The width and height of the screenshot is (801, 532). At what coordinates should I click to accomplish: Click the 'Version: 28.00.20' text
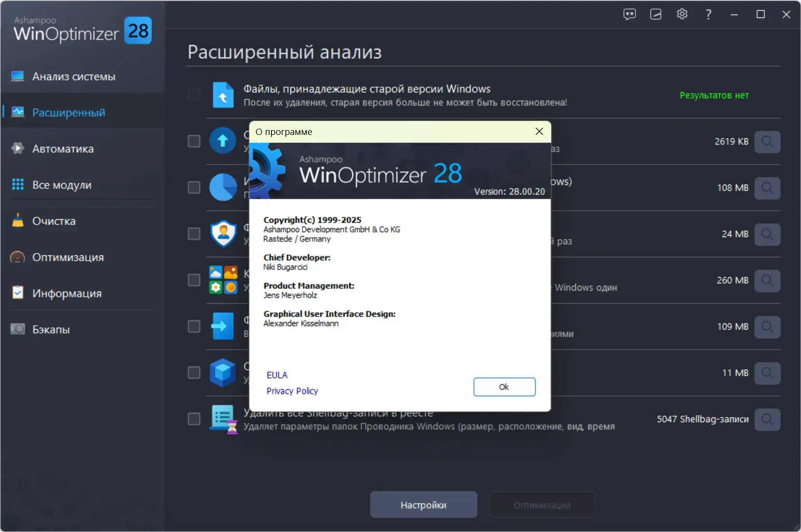[x=509, y=191]
